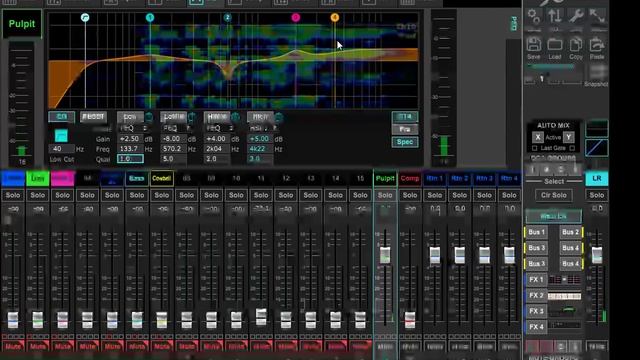Open High band filter type dropdown
Screen dimensions: 640x360
(x=263, y=128)
